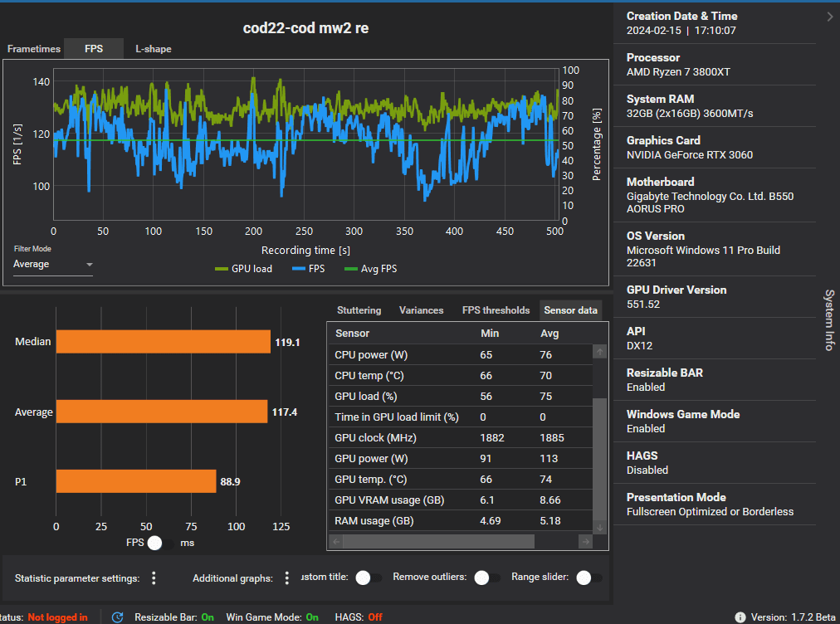Click 'Version: 1.7.2 Beta' text

click(x=793, y=617)
